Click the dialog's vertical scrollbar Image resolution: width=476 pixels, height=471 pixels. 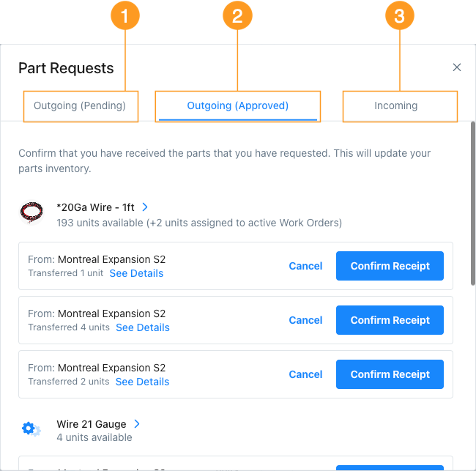click(473, 205)
